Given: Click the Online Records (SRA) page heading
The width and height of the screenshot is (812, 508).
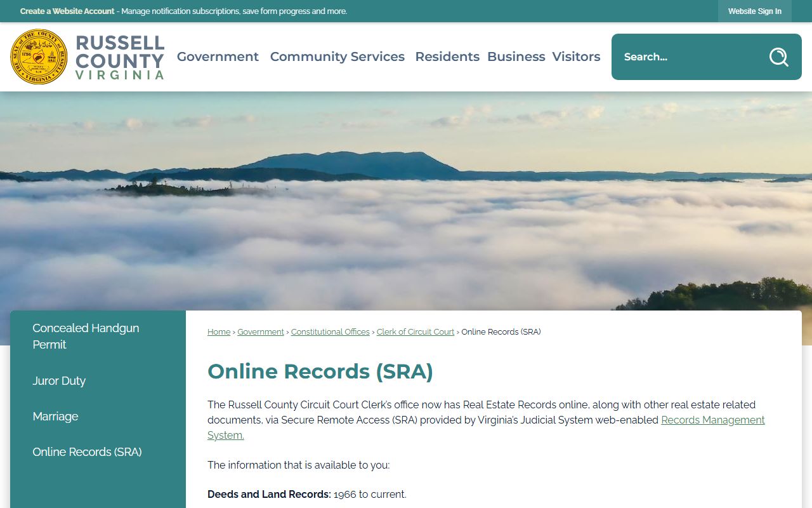Looking at the screenshot, I should click(320, 371).
